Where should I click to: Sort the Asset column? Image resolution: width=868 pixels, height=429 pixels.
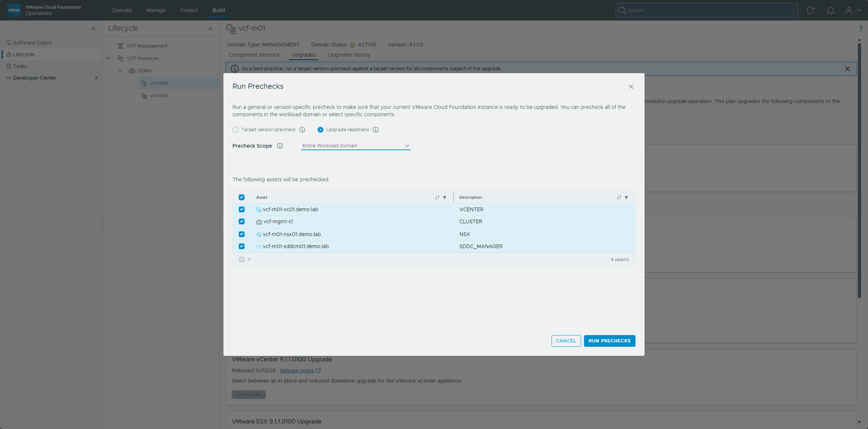[437, 197]
